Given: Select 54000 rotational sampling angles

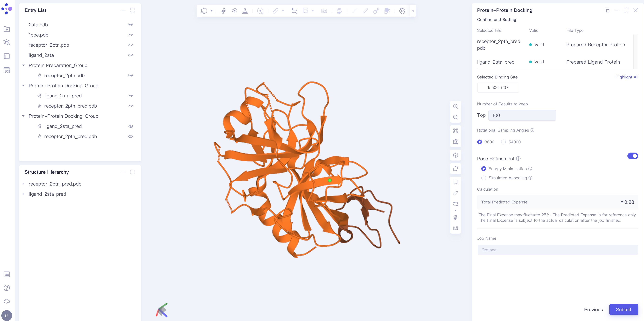Looking at the screenshot, I should point(503,142).
